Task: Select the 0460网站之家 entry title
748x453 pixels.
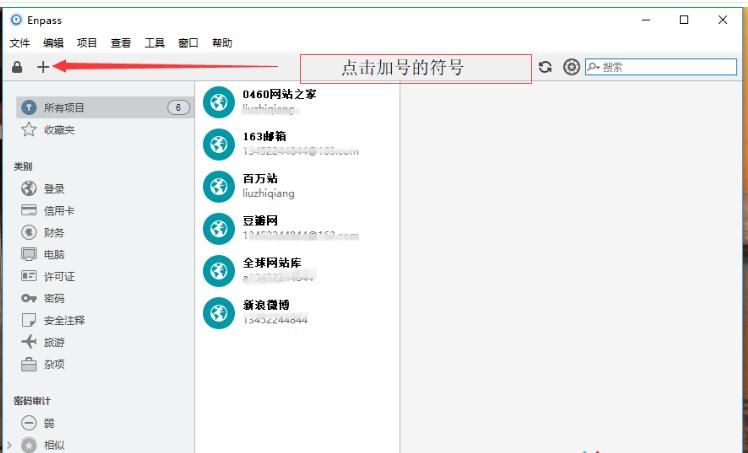Action: coord(280,94)
